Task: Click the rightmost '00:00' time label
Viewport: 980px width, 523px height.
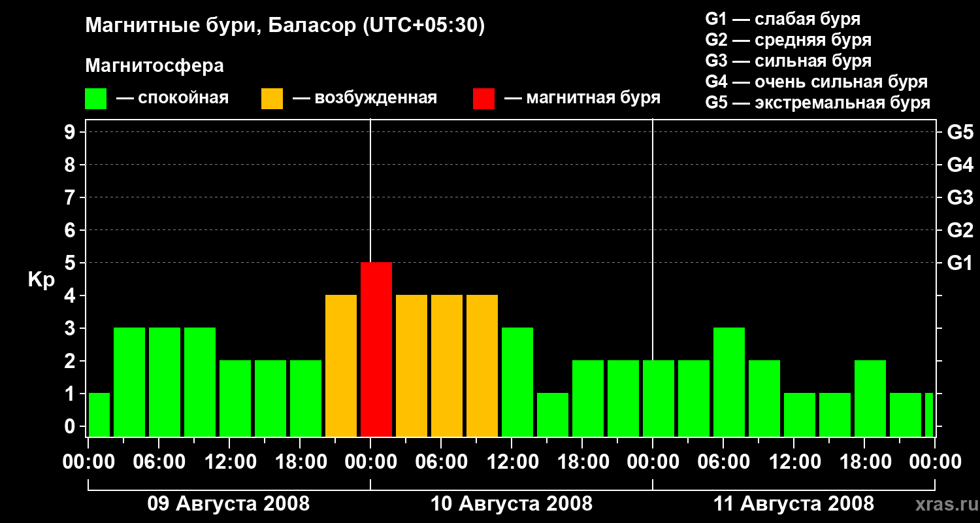Action: tap(935, 462)
